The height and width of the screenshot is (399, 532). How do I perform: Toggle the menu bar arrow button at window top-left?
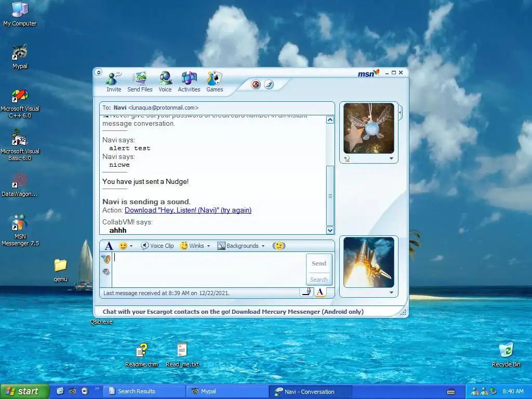tap(98, 72)
